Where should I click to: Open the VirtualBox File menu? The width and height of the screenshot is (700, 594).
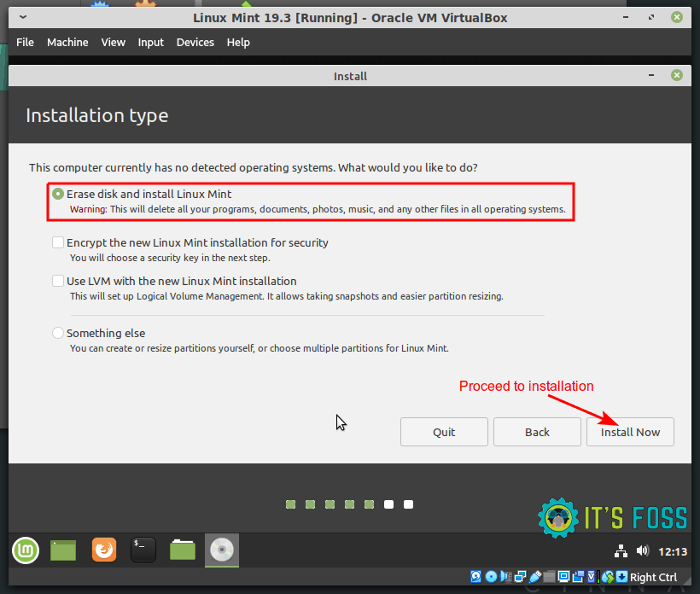(25, 42)
